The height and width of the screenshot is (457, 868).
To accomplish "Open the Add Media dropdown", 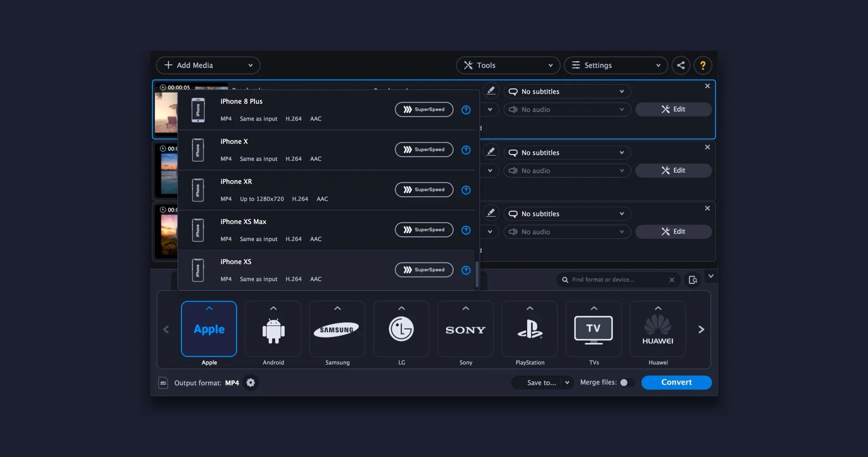I will pos(208,65).
